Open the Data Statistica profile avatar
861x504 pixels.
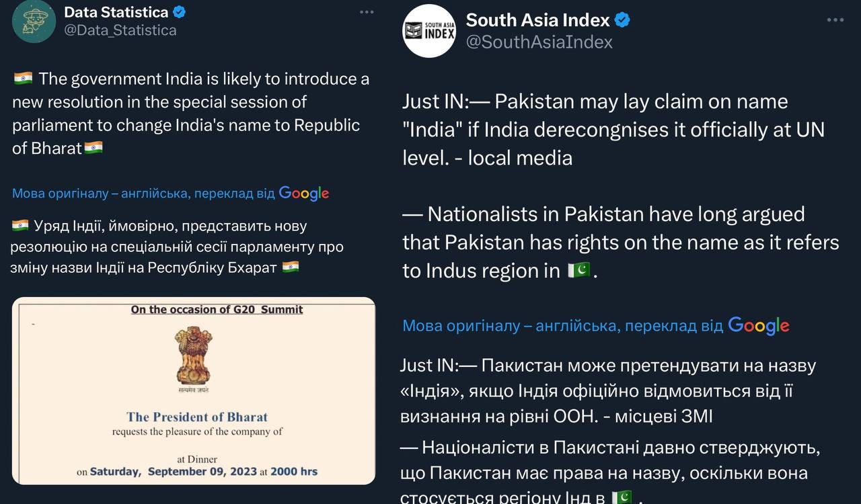[34, 22]
